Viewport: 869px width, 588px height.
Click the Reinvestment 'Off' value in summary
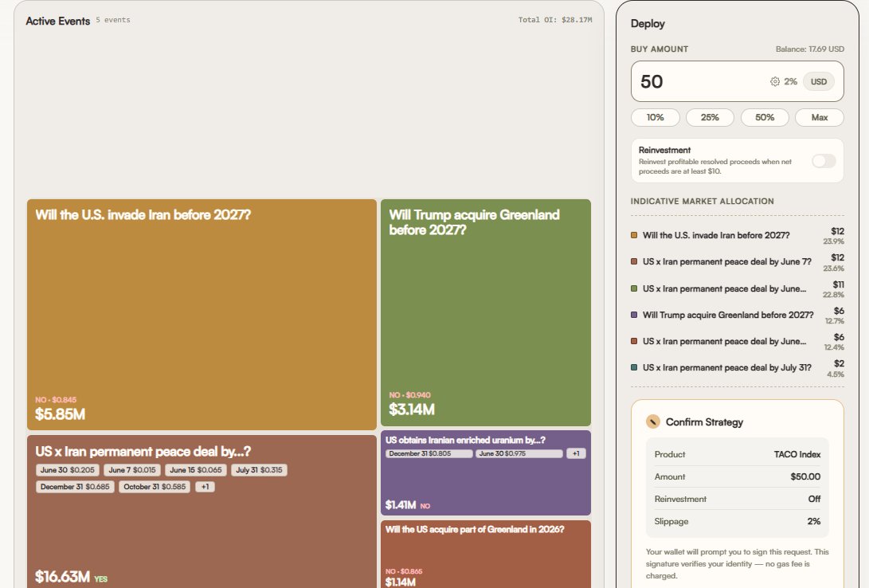click(x=814, y=499)
